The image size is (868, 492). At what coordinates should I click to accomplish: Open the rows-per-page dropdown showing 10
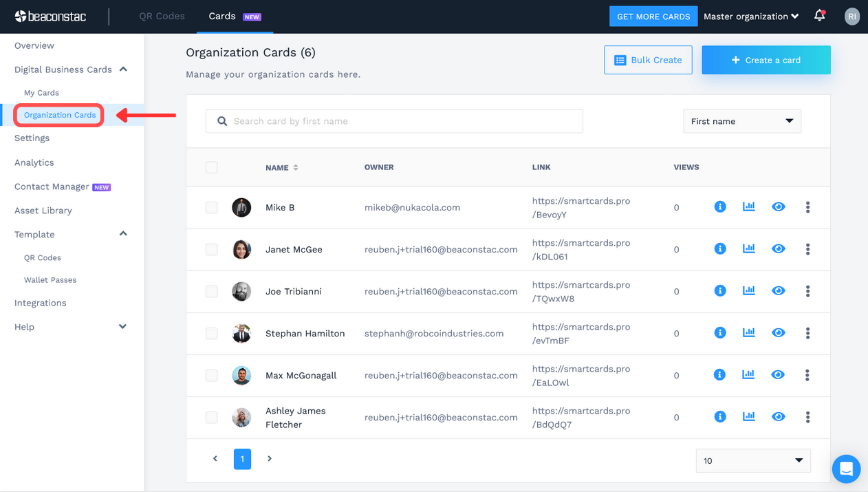click(x=753, y=460)
